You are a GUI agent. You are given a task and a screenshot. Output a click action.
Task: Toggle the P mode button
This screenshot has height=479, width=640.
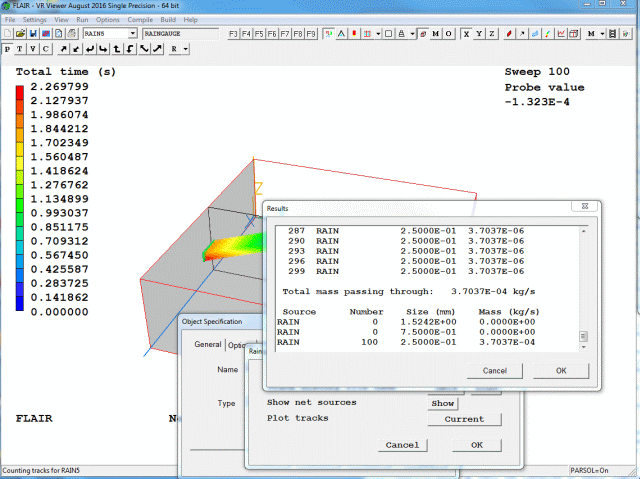(x=8, y=48)
